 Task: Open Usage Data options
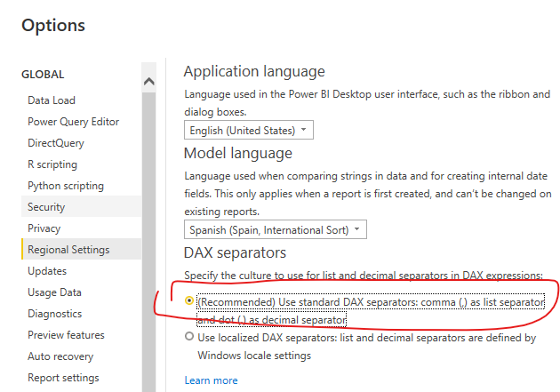(54, 292)
